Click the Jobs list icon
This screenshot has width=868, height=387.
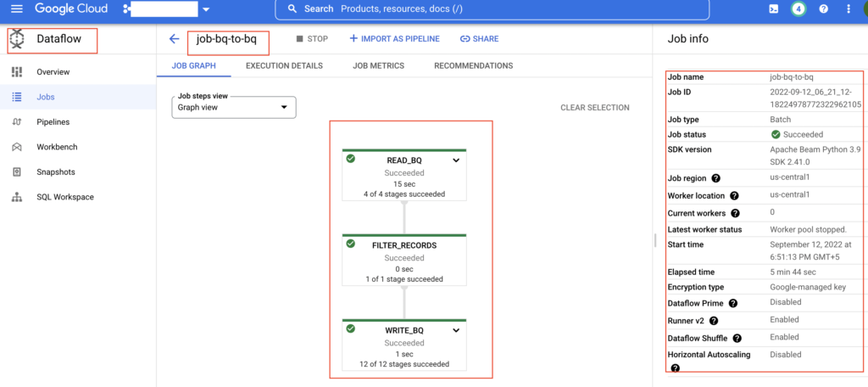(17, 97)
